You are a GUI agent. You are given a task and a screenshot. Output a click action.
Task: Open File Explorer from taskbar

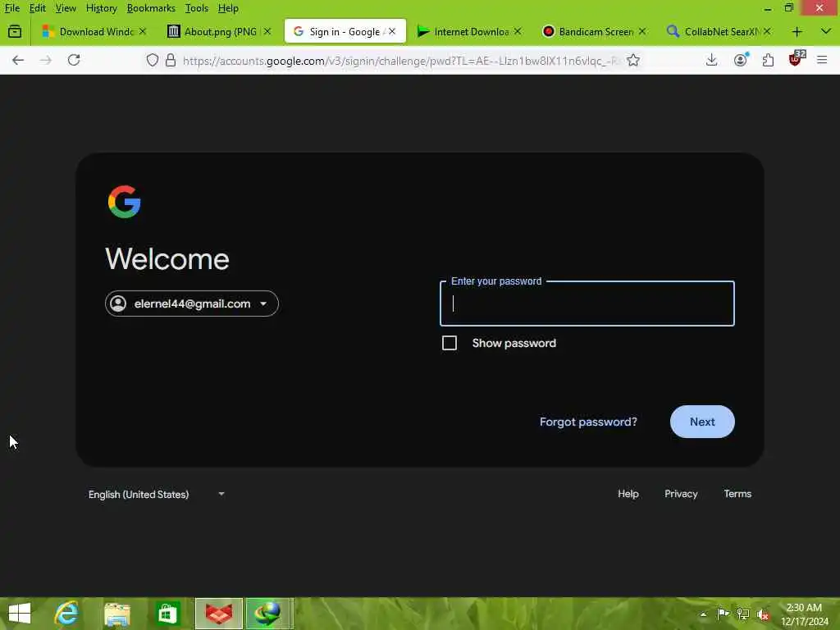[x=117, y=614]
